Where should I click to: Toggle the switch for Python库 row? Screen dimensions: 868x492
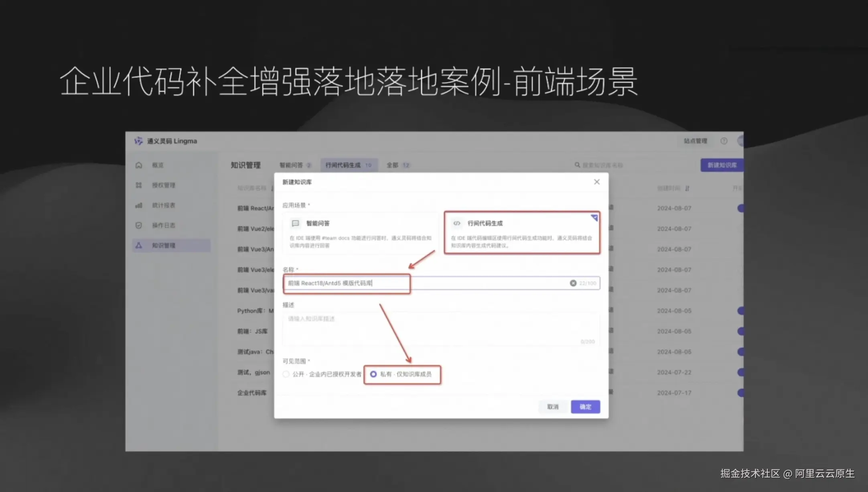coord(740,311)
